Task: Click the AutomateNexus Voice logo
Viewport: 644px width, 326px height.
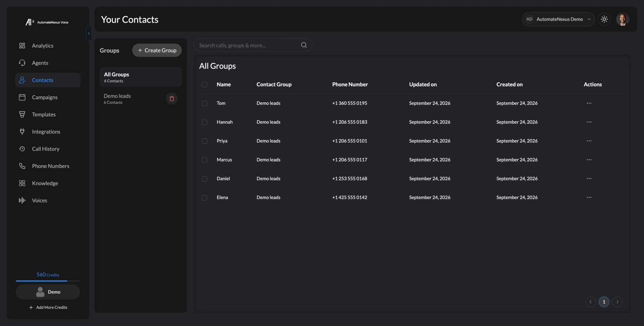Action: [47, 22]
